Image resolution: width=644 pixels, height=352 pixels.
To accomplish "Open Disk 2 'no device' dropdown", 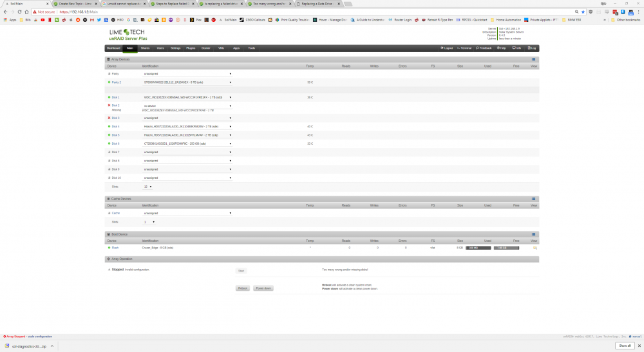I will click(x=187, y=106).
